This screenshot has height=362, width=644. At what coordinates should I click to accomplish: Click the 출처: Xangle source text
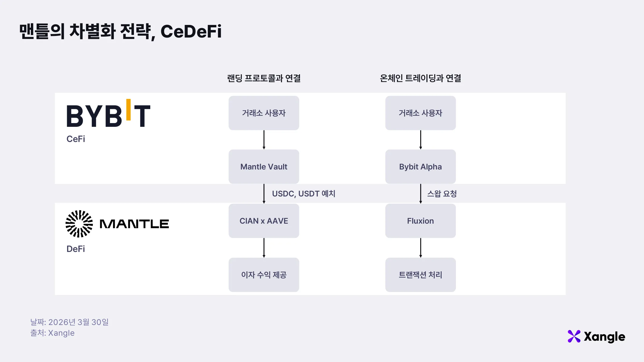point(52,333)
